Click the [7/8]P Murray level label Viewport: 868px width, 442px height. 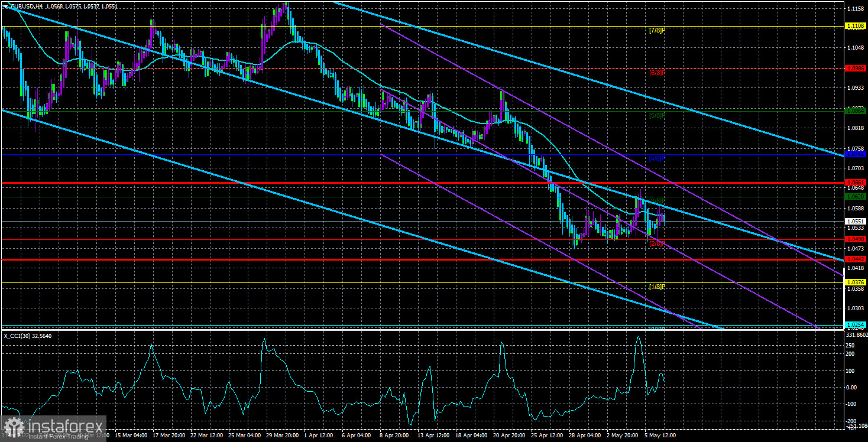coord(657,30)
